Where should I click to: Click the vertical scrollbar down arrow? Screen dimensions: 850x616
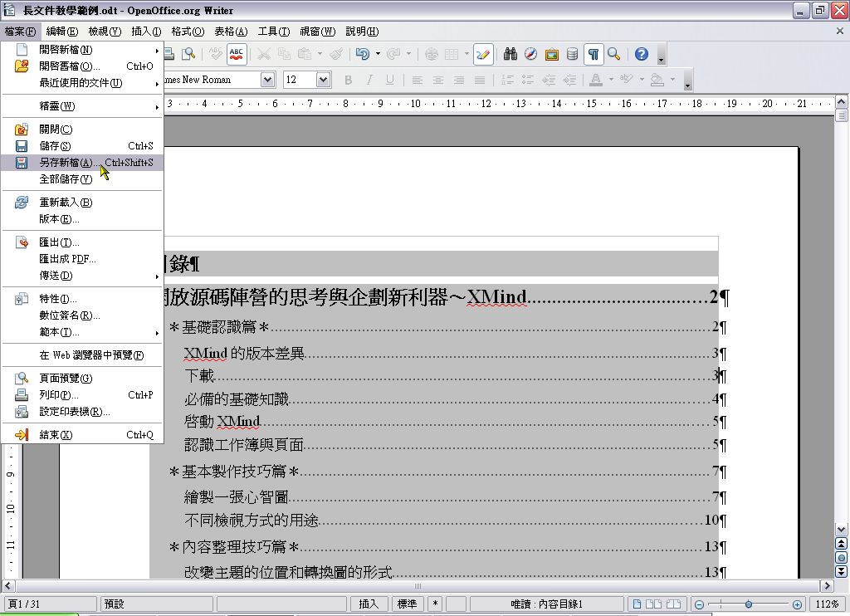(x=842, y=530)
